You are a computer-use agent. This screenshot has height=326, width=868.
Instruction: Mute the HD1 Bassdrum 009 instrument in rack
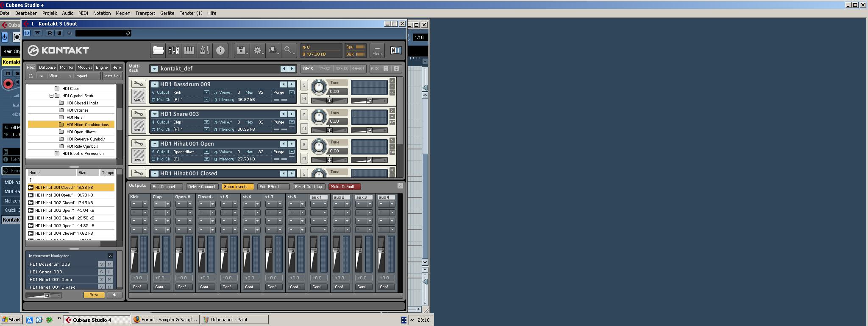pos(304,99)
